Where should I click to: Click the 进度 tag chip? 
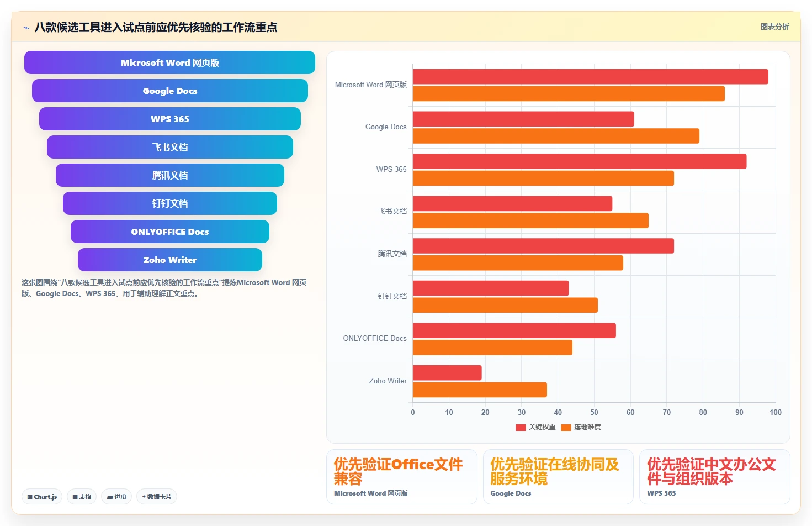coord(116,497)
